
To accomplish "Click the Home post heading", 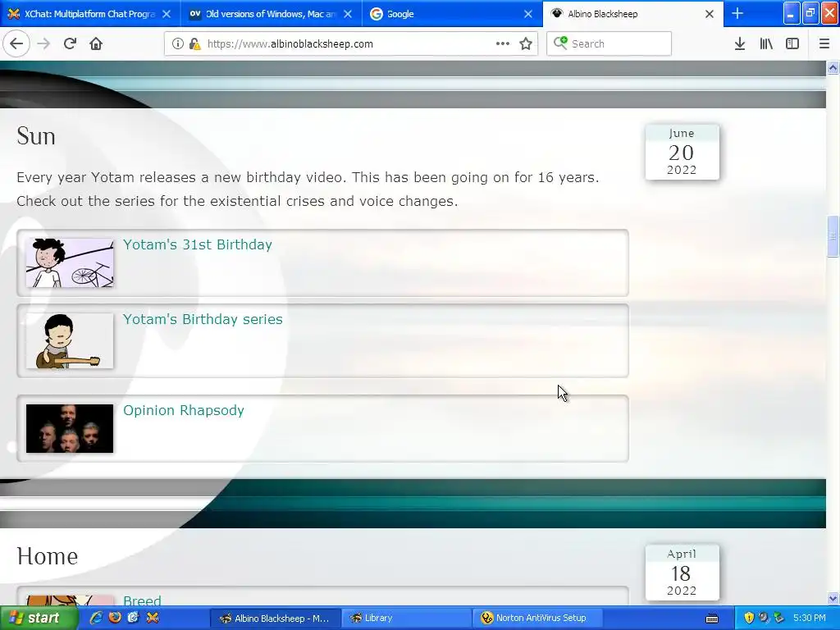I will (x=47, y=556).
